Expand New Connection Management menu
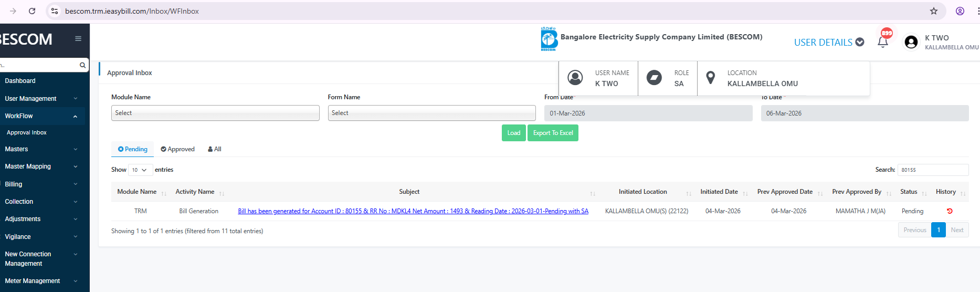The height and width of the screenshot is (292, 980). click(x=43, y=258)
